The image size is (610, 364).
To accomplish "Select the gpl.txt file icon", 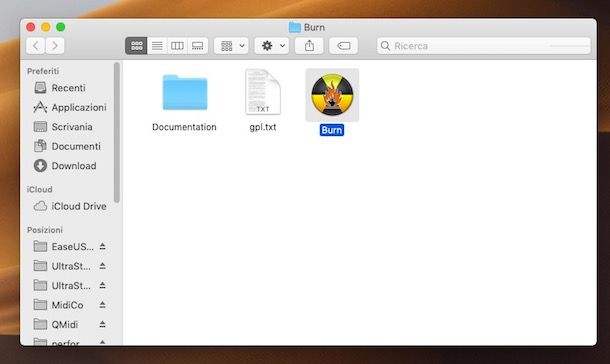I will coord(263,92).
